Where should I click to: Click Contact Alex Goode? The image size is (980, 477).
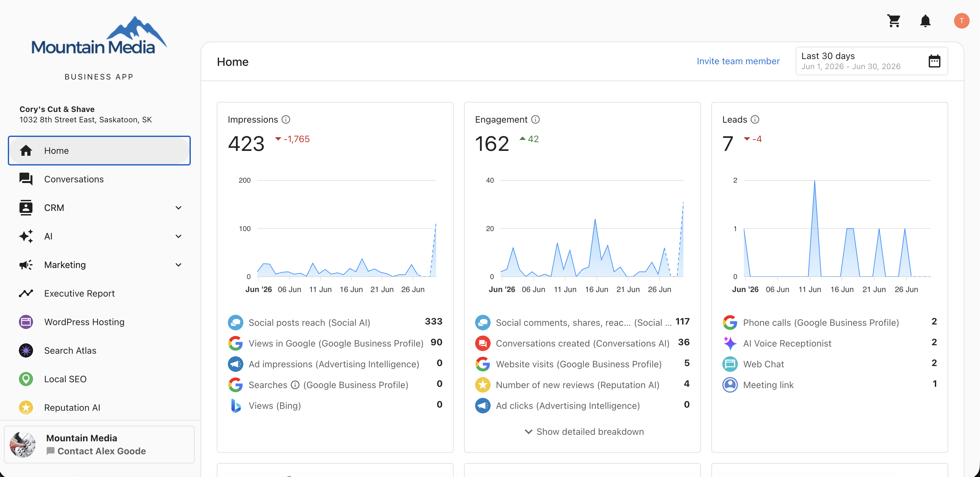(96, 451)
